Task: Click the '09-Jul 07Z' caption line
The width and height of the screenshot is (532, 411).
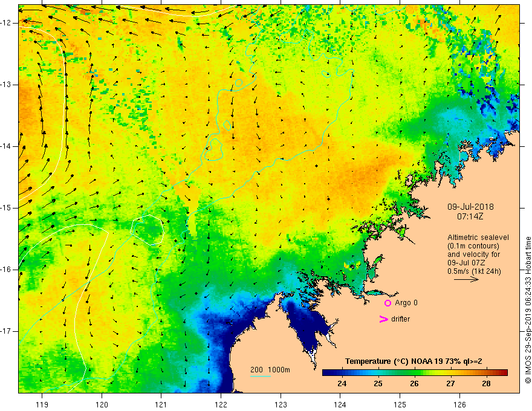Action: point(466,263)
